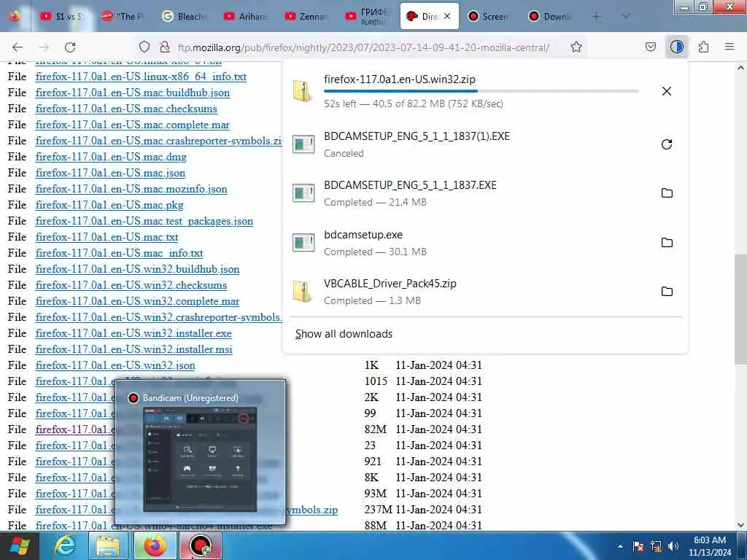The width and height of the screenshot is (747, 560).
Task: Show hidden system tray icons
Action: [620, 546]
